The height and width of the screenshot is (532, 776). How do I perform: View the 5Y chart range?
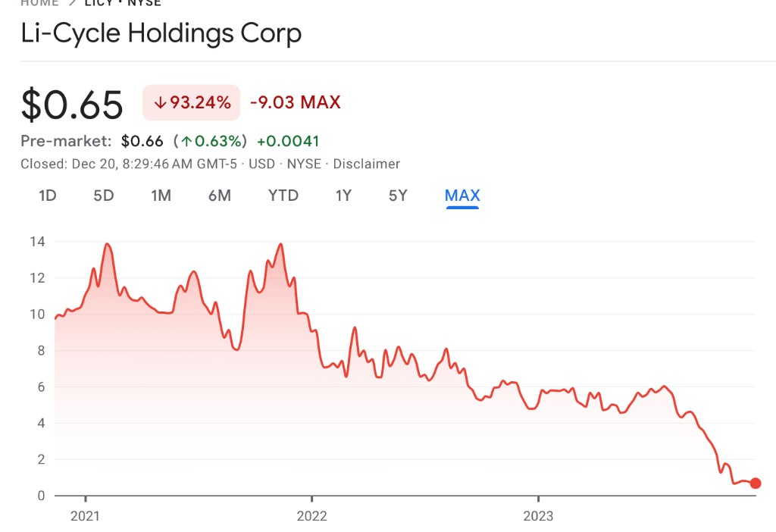pos(398,196)
